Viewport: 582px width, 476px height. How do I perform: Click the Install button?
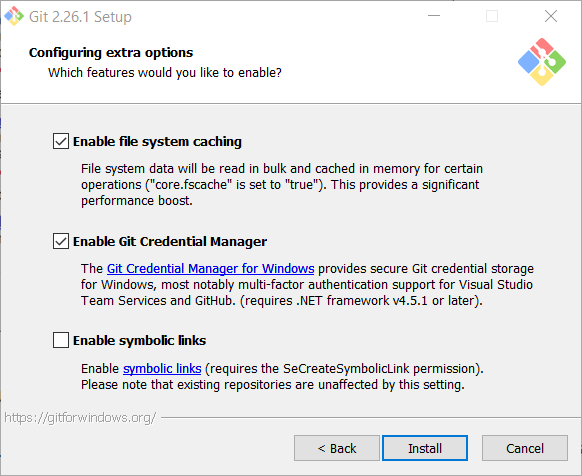point(425,448)
